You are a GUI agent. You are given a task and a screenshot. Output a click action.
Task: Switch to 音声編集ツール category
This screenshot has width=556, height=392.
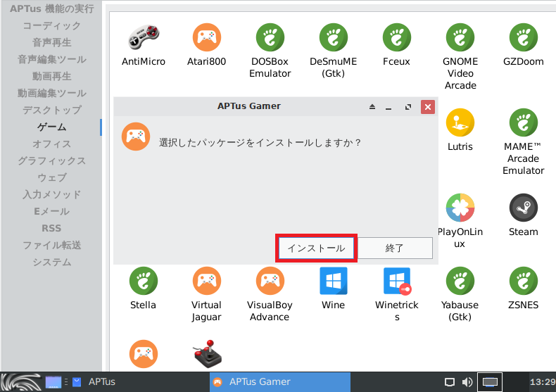pyautogui.click(x=52, y=59)
